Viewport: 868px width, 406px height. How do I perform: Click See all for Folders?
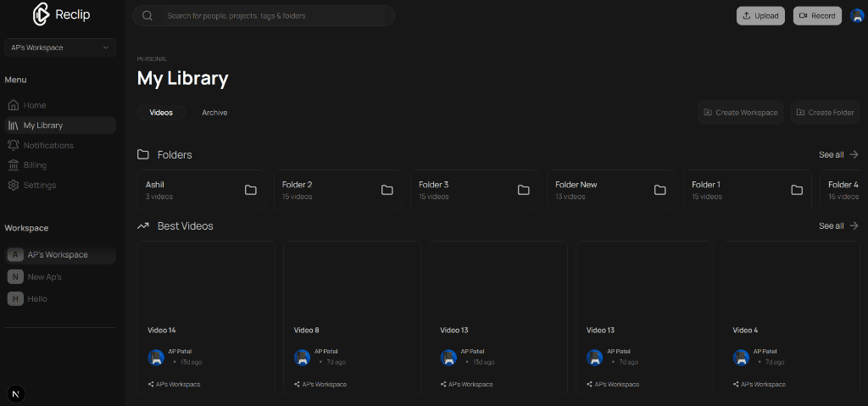click(832, 154)
